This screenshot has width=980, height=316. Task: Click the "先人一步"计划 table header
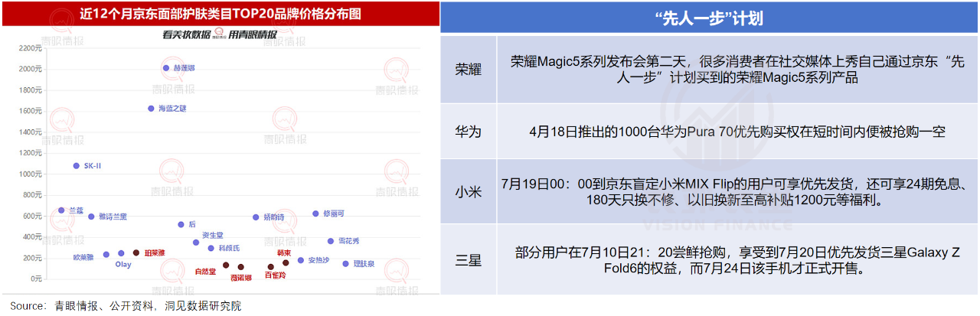(x=710, y=18)
